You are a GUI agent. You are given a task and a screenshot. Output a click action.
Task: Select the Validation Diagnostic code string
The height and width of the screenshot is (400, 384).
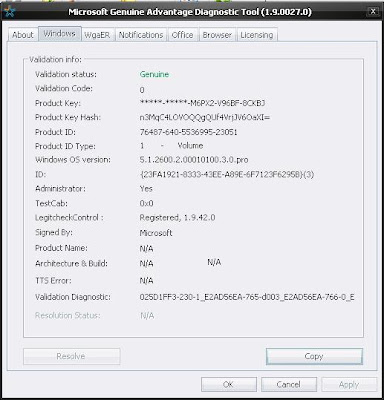tap(247, 297)
